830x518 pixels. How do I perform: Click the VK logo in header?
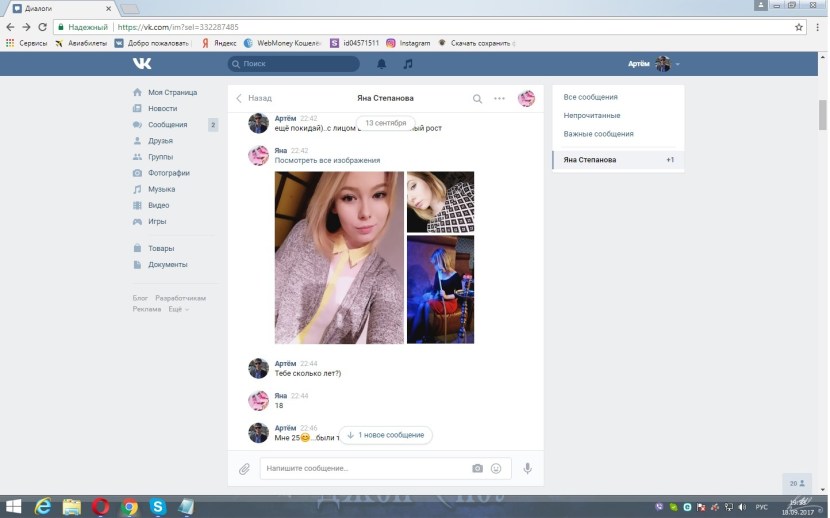point(142,64)
